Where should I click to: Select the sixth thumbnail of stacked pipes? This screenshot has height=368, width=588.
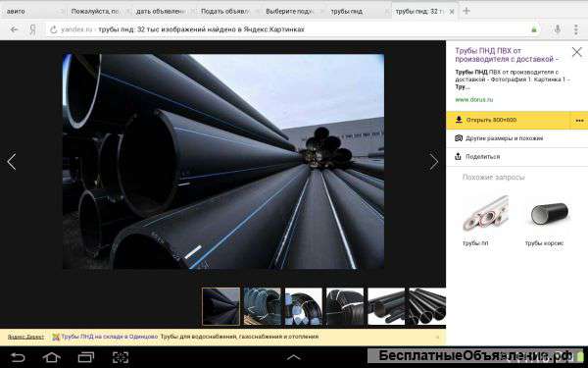click(x=427, y=306)
